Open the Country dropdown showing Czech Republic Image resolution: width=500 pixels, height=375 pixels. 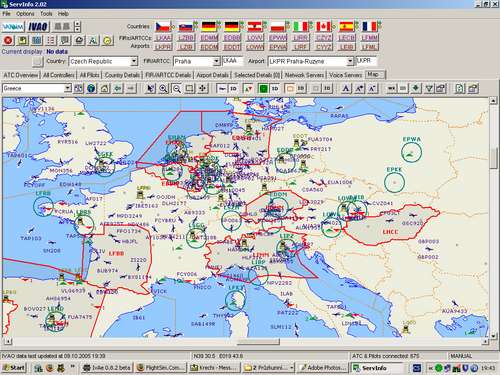click(x=103, y=61)
